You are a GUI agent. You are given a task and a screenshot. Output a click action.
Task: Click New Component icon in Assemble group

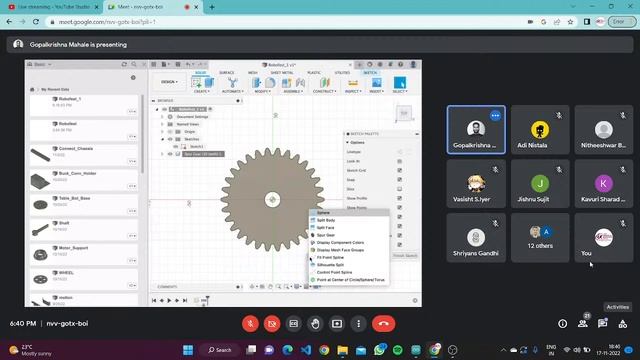coord(287,82)
